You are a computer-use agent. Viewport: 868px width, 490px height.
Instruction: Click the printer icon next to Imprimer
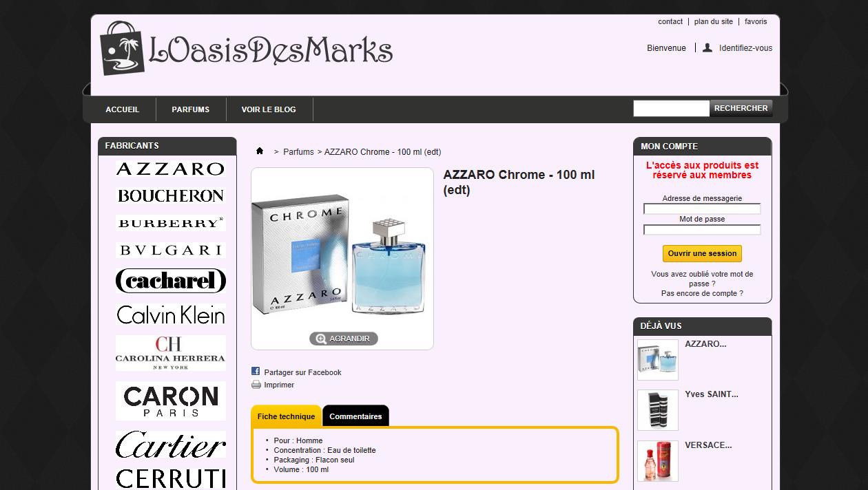256,385
